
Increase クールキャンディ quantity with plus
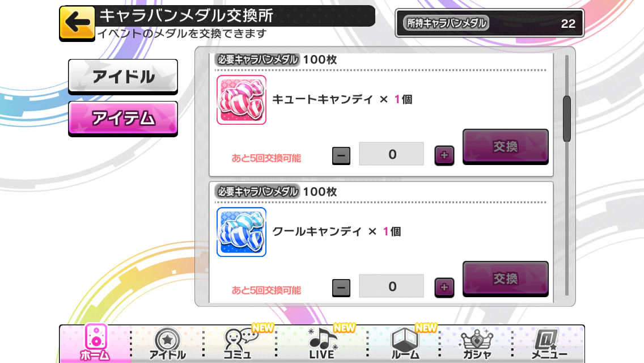pyautogui.click(x=444, y=288)
